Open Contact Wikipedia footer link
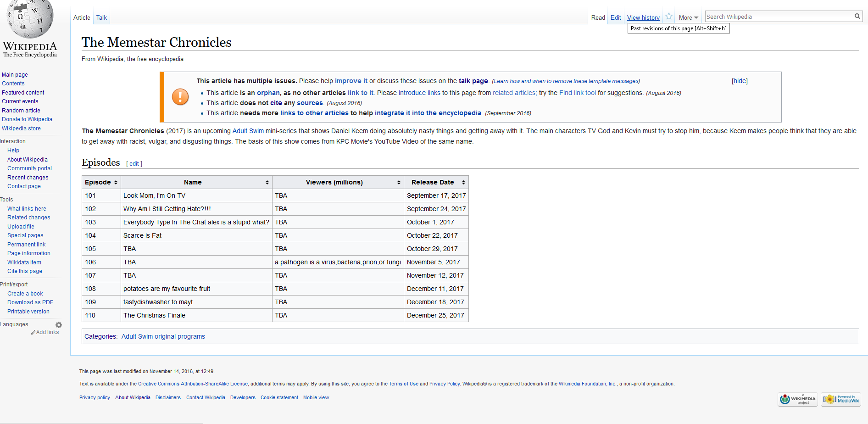 [206, 397]
